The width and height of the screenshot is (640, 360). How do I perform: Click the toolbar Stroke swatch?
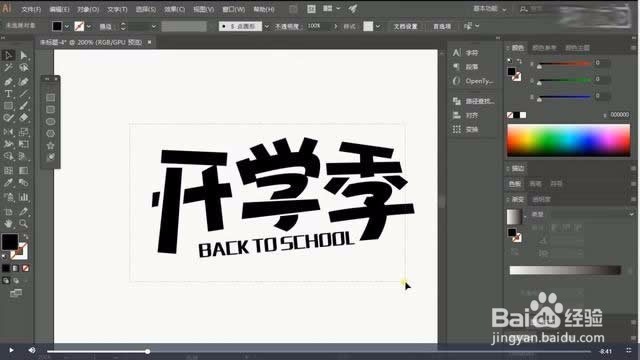(20, 251)
